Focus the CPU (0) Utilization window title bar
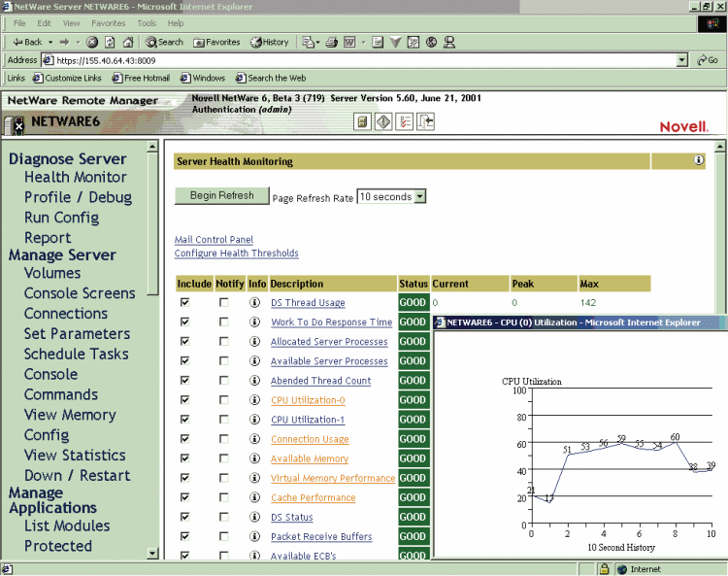This screenshot has width=728, height=576. (x=580, y=322)
